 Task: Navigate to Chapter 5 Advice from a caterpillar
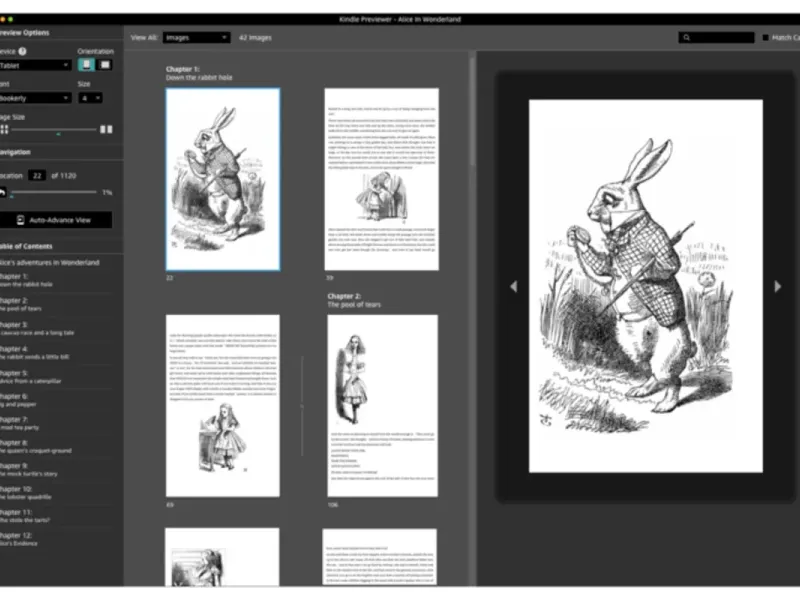pyautogui.click(x=31, y=377)
